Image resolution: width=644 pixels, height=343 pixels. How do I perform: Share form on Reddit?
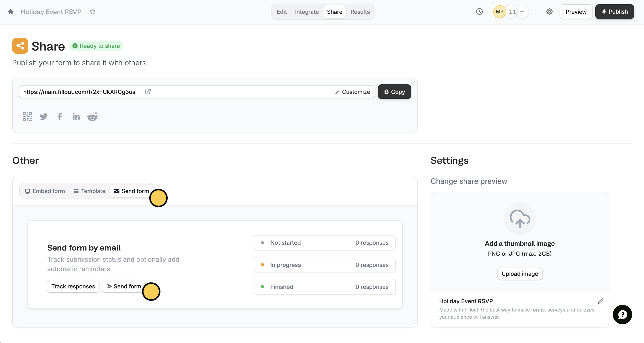pyautogui.click(x=92, y=116)
